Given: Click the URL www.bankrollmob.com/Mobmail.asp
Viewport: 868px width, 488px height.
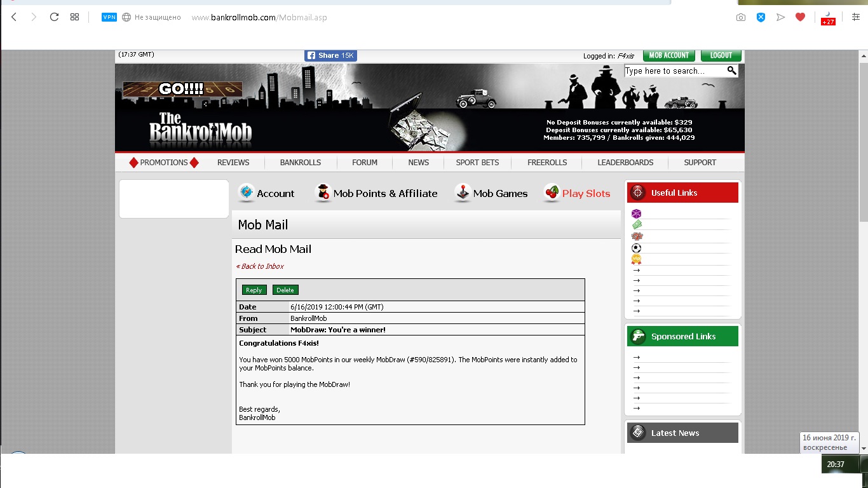Looking at the screenshot, I should (259, 18).
